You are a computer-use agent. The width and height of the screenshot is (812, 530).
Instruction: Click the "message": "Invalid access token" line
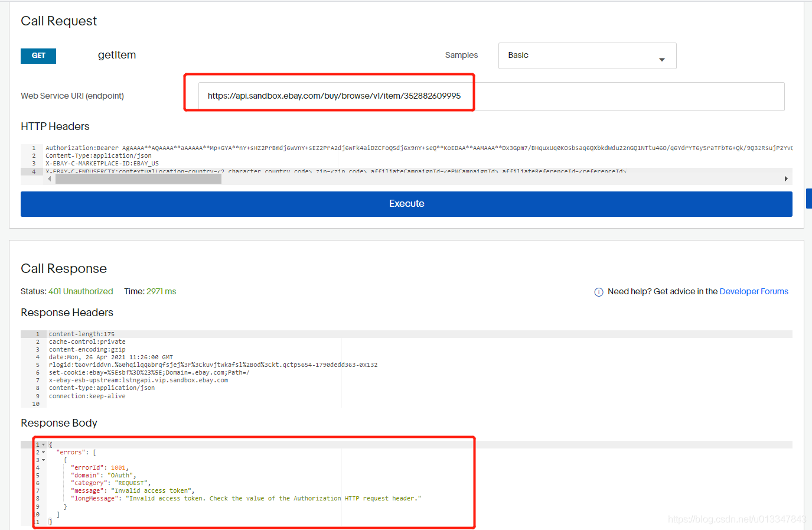point(133,491)
